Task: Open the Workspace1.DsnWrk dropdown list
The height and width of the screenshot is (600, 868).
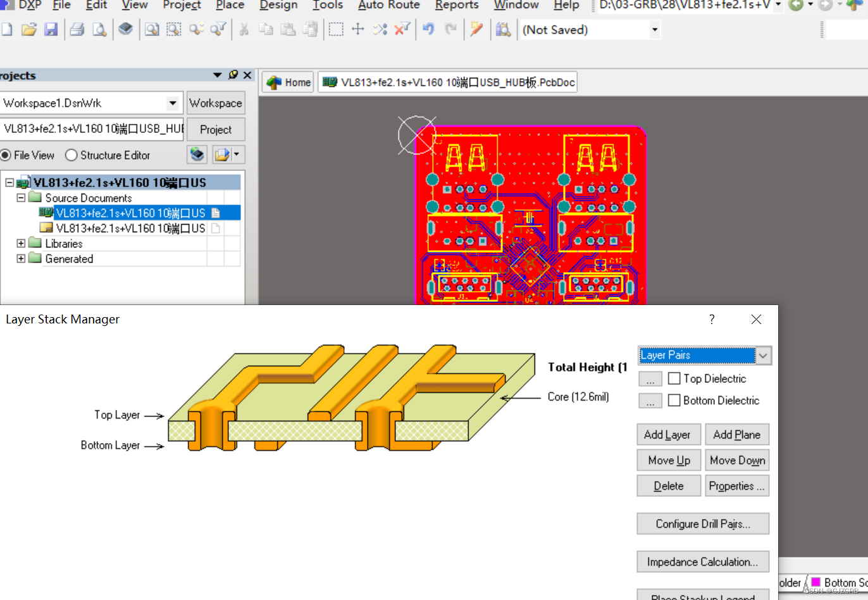Action: click(173, 103)
